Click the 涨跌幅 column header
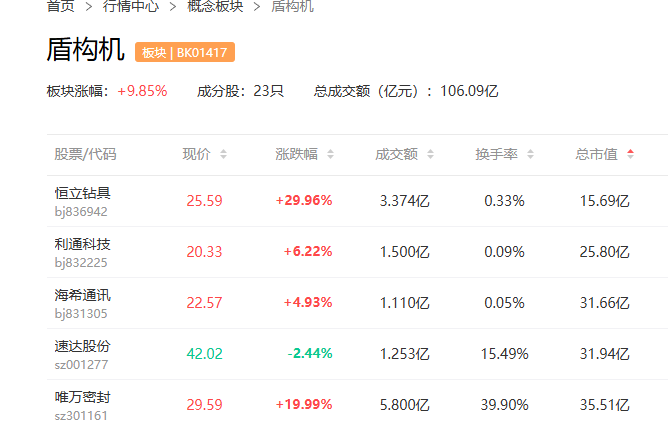The width and height of the screenshot is (668, 429). (x=297, y=154)
